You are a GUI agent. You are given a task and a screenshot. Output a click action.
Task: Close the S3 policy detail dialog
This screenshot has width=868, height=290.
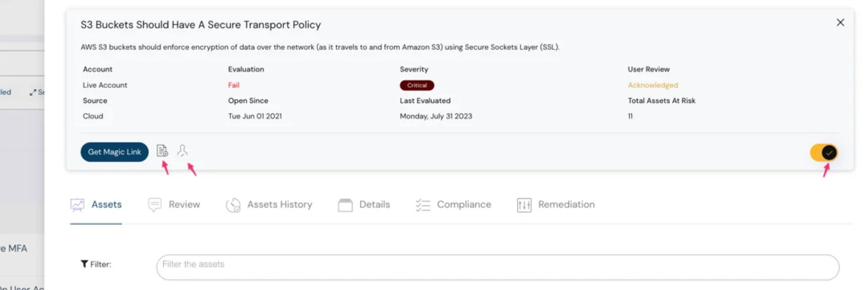840,23
